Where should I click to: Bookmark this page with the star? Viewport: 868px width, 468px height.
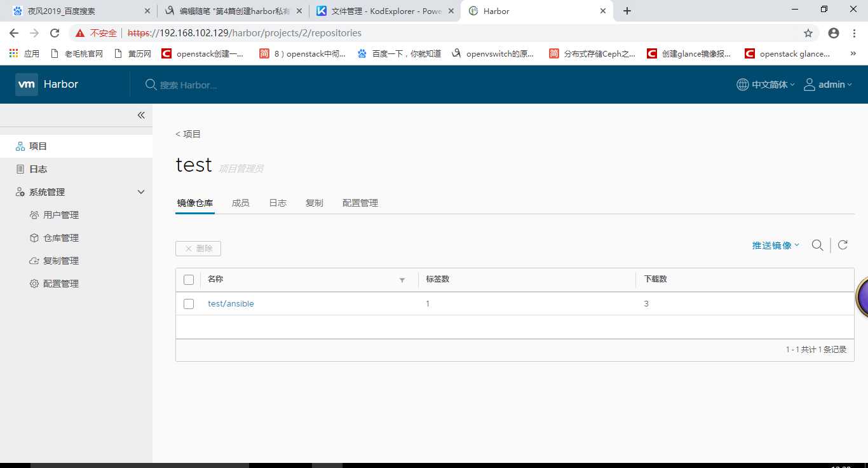pos(808,33)
